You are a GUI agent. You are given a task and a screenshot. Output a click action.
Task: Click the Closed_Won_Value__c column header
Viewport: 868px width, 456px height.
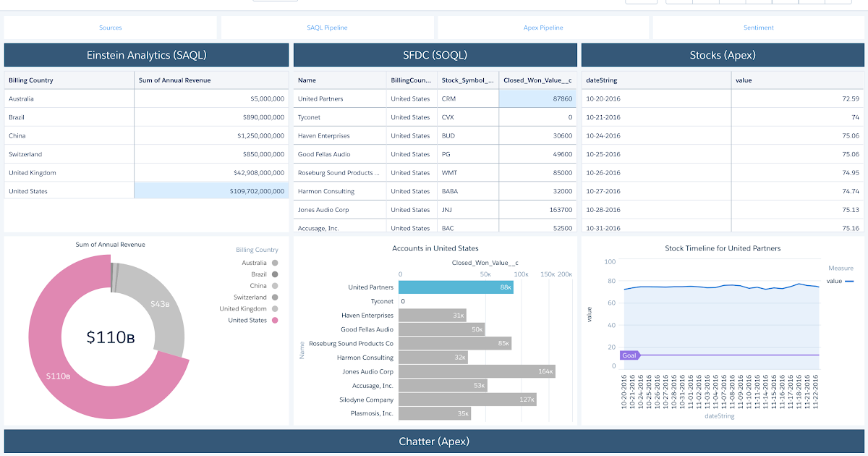[x=537, y=80]
